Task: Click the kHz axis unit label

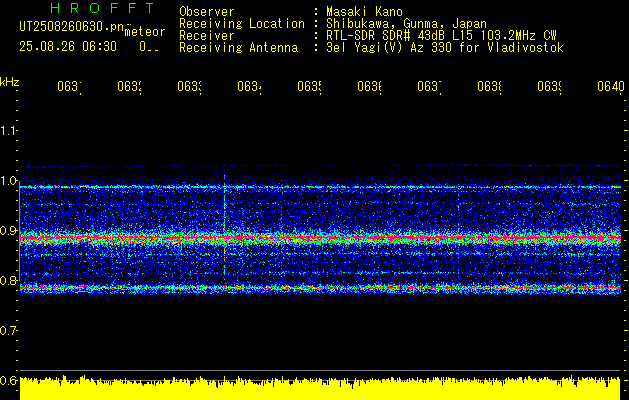Action: (x=10, y=82)
